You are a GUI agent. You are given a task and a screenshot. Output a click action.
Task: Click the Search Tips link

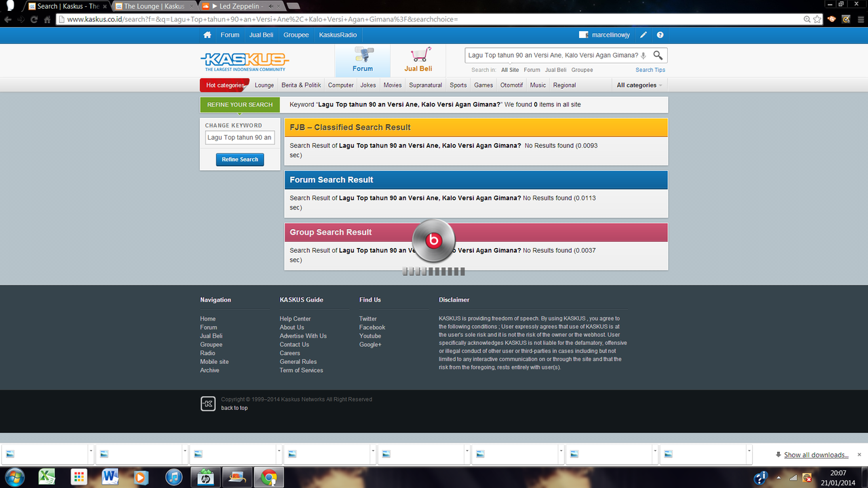650,70
